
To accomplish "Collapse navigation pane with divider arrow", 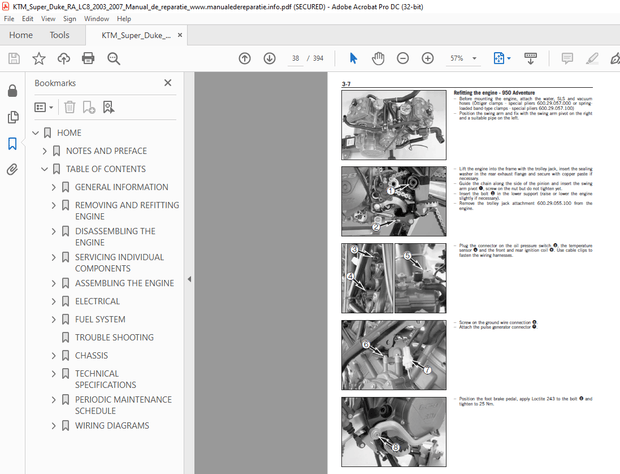I will click(x=189, y=279).
